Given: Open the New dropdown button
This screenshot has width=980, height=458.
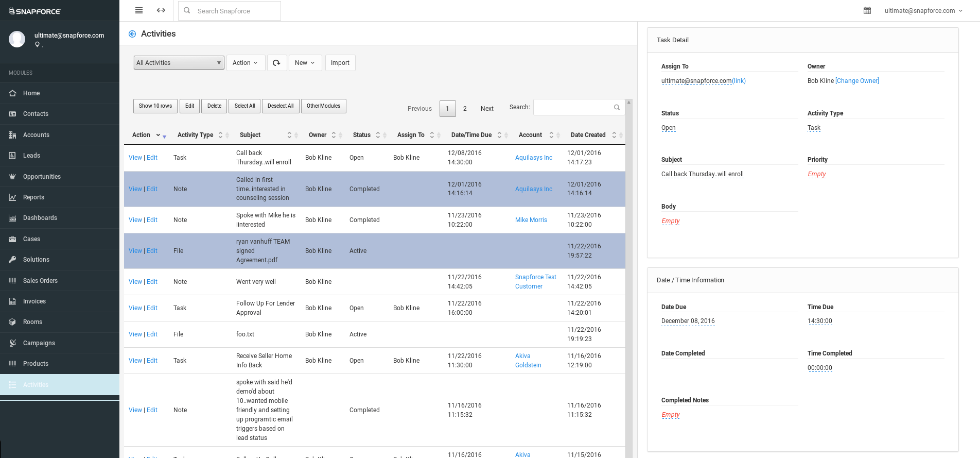Looking at the screenshot, I should (x=305, y=63).
